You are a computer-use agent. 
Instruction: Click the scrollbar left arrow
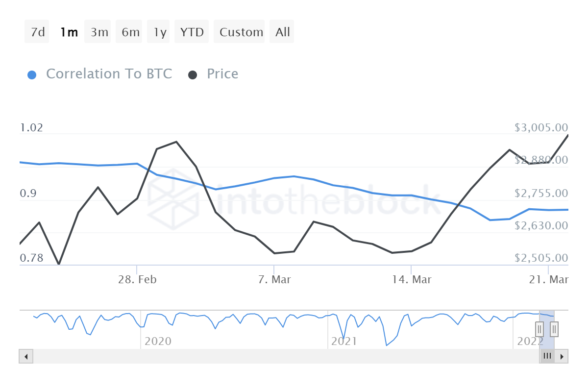tap(26, 356)
